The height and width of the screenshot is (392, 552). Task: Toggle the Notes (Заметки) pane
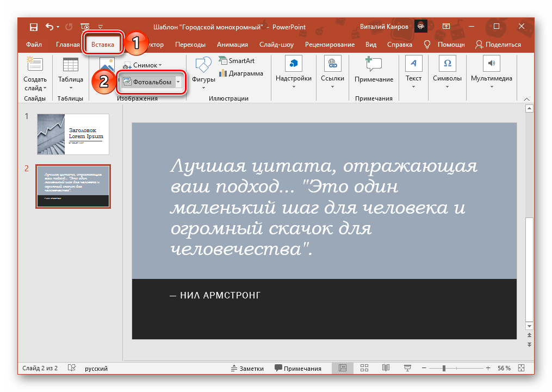tap(247, 368)
